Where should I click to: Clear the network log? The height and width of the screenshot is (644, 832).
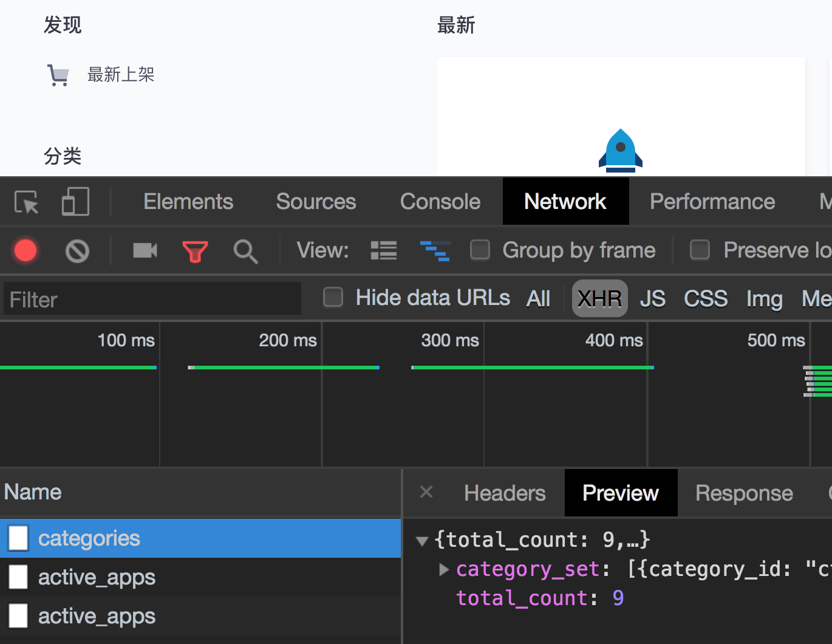pyautogui.click(x=77, y=250)
